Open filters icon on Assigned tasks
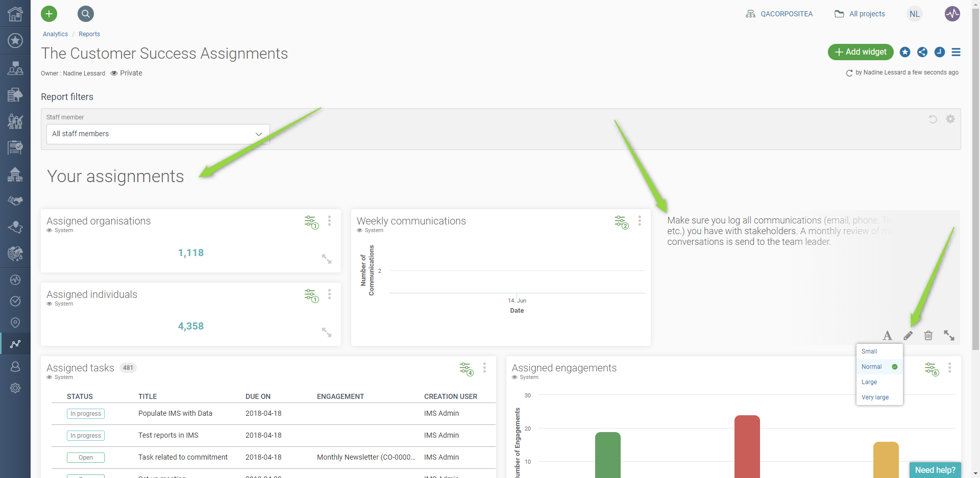 click(x=466, y=369)
